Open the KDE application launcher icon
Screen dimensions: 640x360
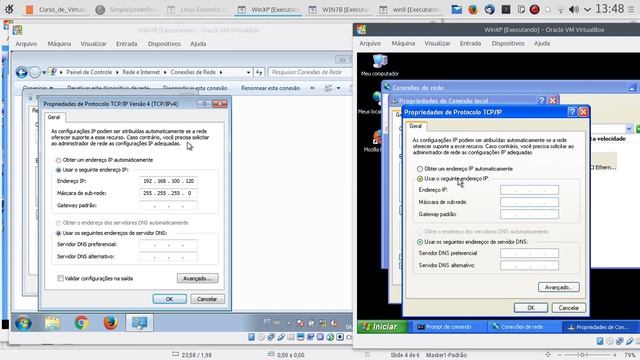(9, 9)
